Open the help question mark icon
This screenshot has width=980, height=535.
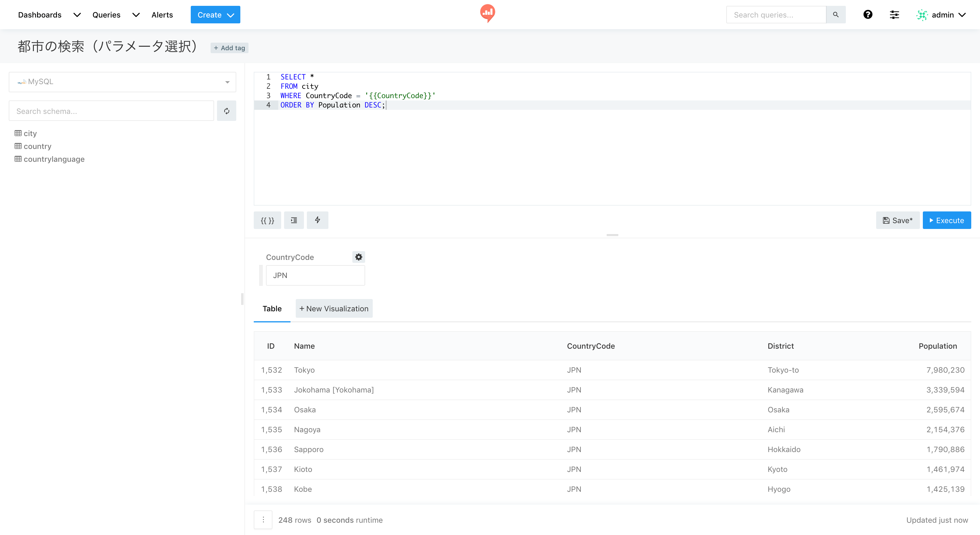point(868,15)
